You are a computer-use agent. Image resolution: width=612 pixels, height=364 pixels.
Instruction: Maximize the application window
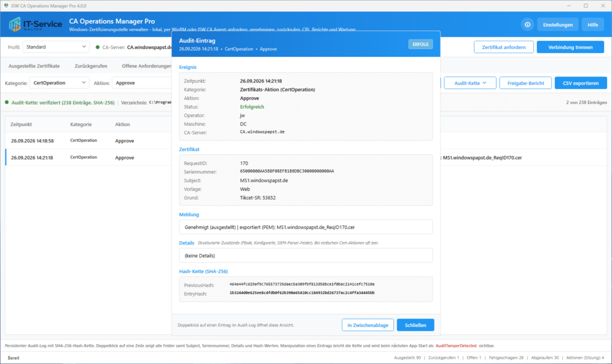(586, 6)
